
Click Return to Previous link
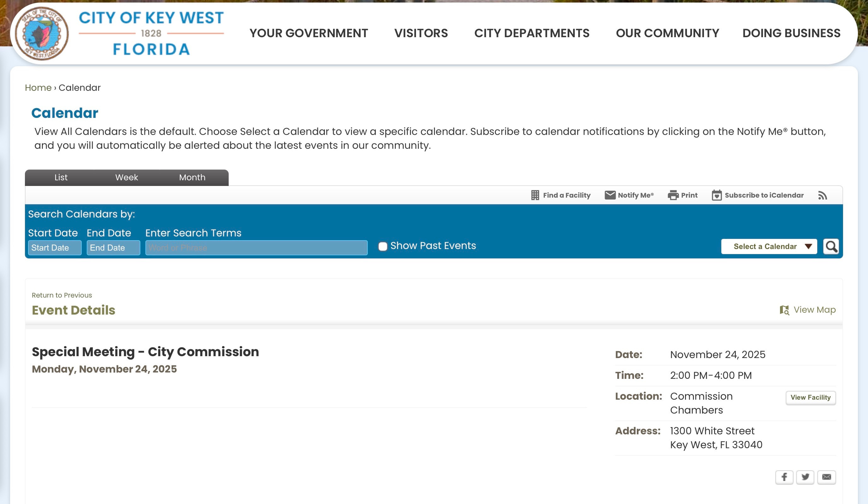click(x=62, y=295)
